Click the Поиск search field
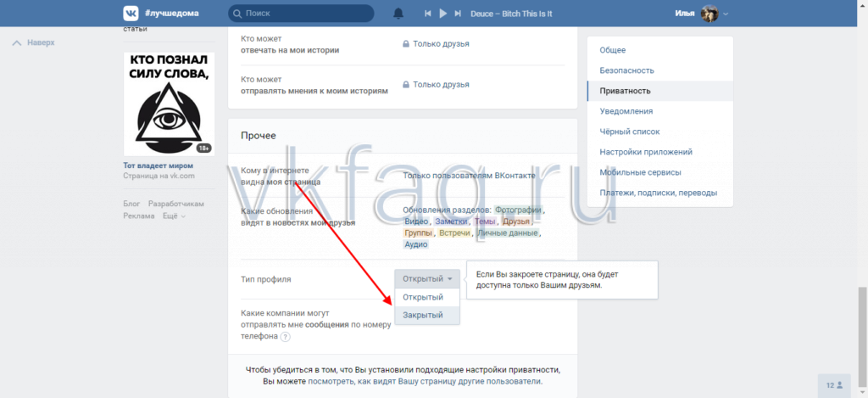 pos(301,14)
